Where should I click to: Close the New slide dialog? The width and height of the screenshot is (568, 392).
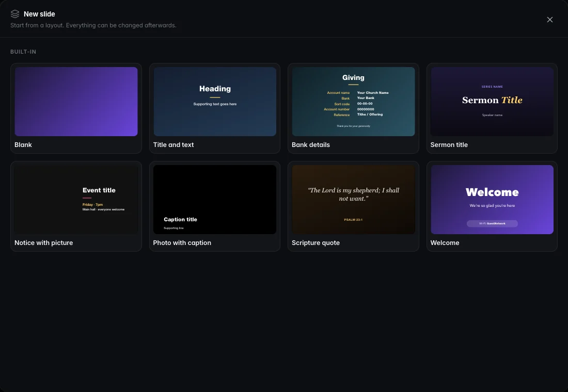[x=549, y=20]
